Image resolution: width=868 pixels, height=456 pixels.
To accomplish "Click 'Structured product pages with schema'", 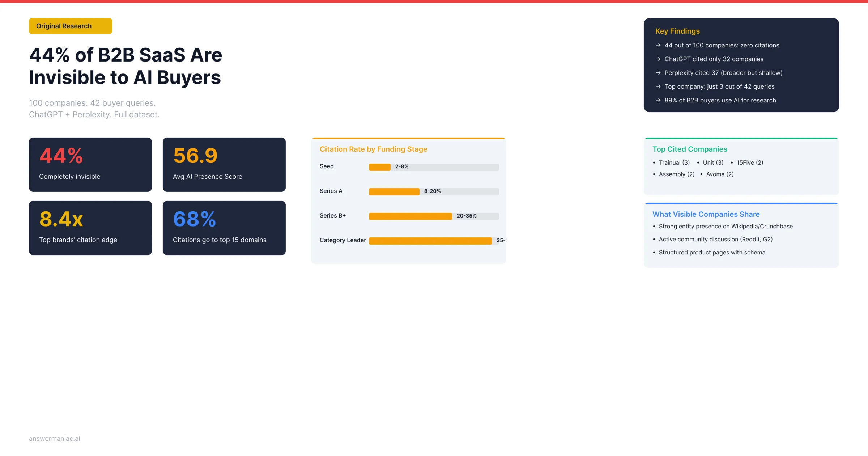I will pos(712,253).
